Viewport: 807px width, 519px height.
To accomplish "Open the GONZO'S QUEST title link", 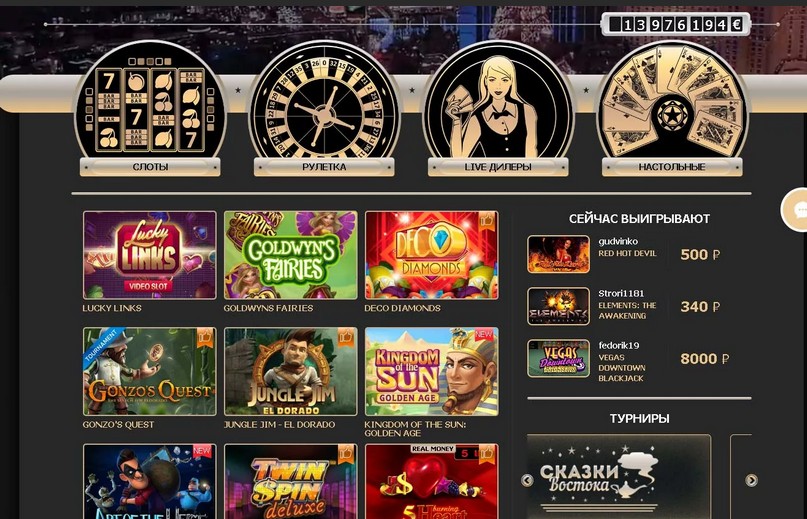I will (118, 425).
